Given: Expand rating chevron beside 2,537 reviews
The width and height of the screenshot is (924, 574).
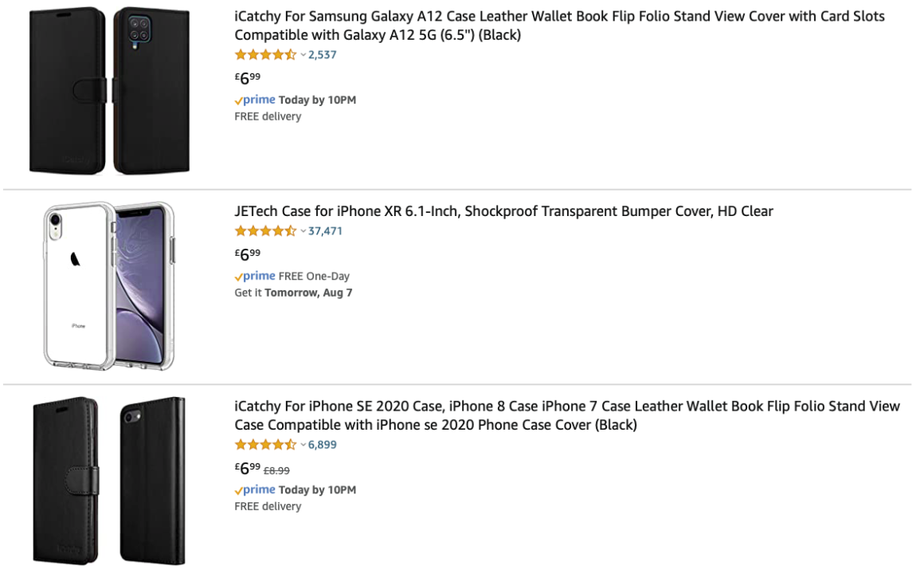Looking at the screenshot, I should [x=303, y=55].
